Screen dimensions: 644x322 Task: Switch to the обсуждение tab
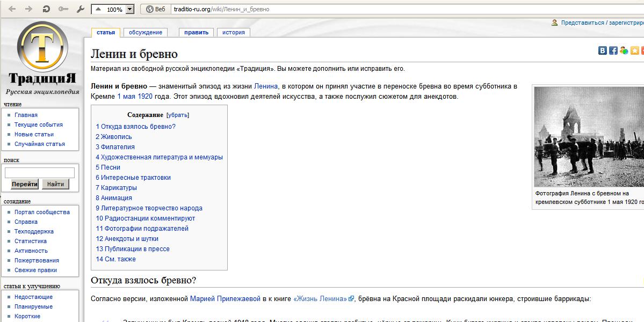coord(146,32)
